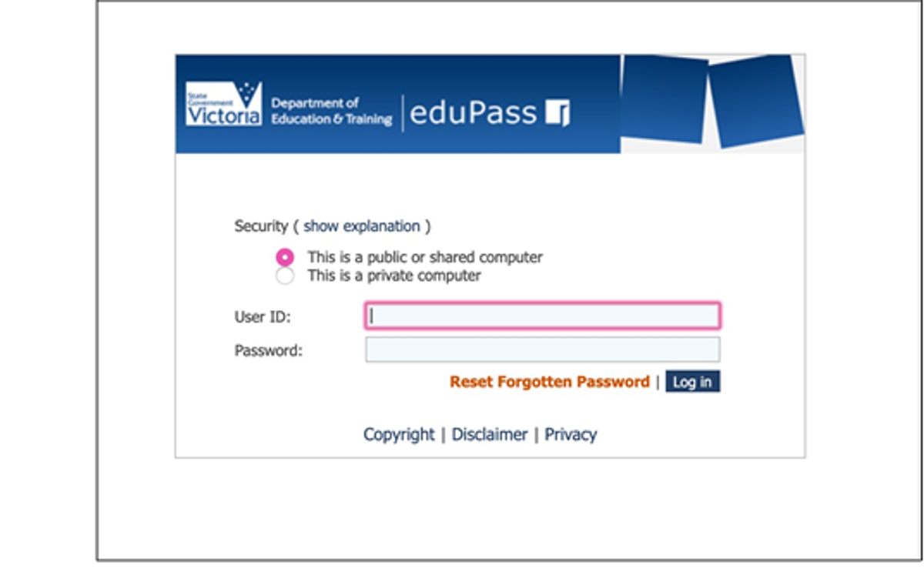Click the 'This is a private computer' label
Viewport: 924px width, 572px height.
coord(394,276)
